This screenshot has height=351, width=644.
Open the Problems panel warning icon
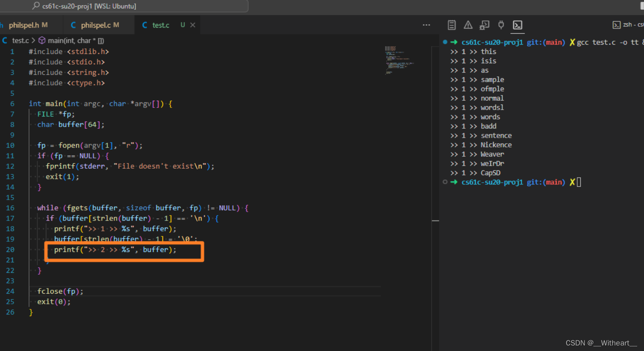point(468,25)
